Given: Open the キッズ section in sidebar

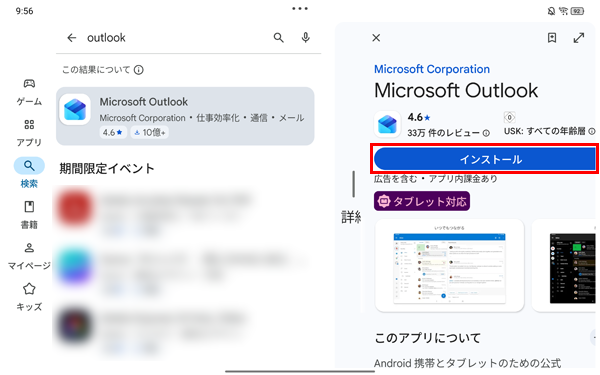Looking at the screenshot, I should click(29, 297).
